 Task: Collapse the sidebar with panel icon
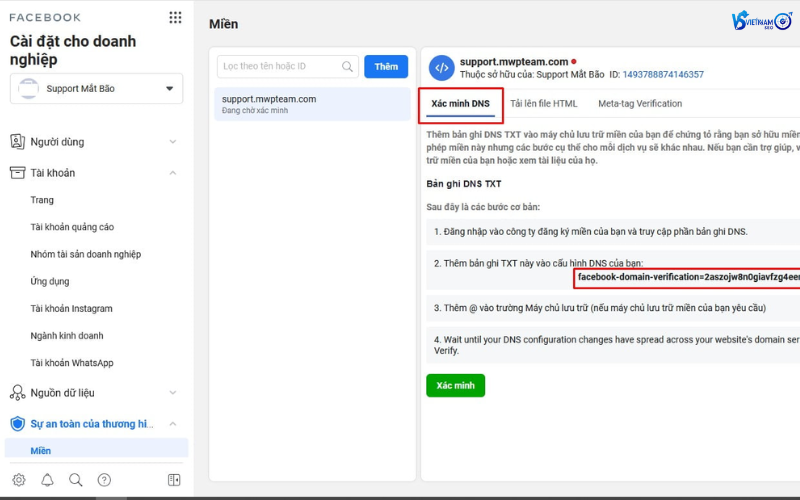tap(174, 480)
